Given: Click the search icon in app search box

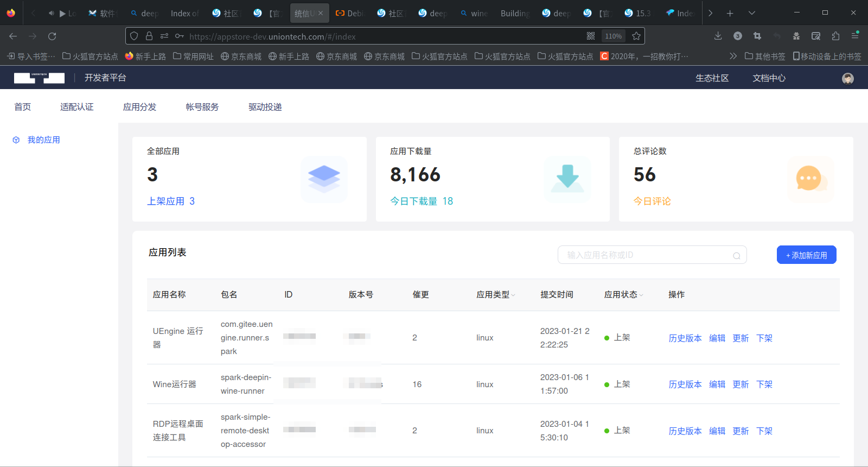Looking at the screenshot, I should coord(736,256).
